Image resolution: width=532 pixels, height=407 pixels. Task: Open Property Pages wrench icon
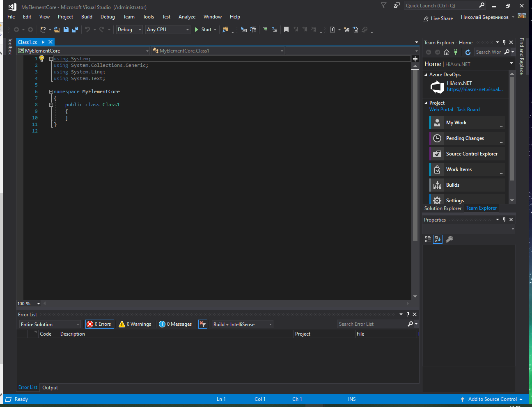coord(449,239)
